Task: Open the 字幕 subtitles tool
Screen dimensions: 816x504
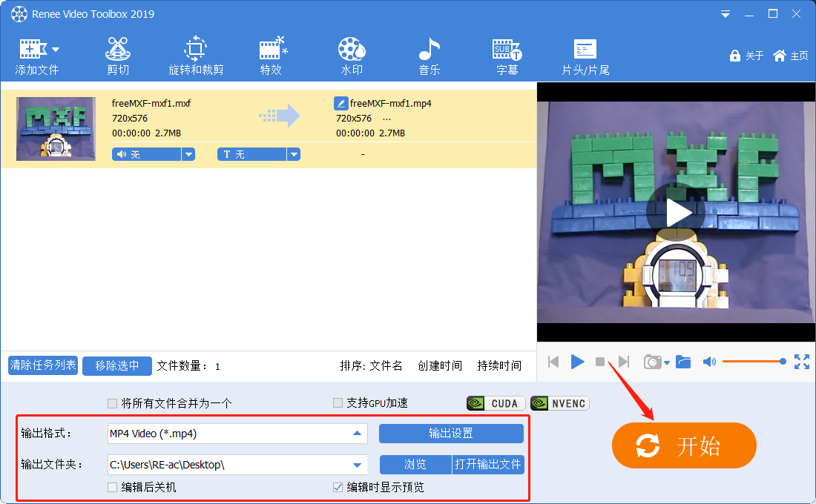Action: click(x=507, y=53)
